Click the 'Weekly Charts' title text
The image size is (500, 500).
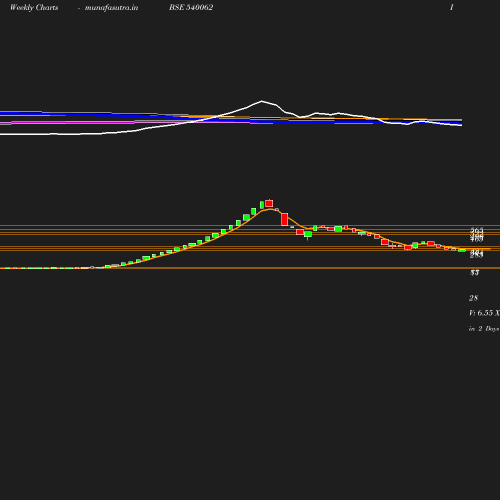point(34,8)
